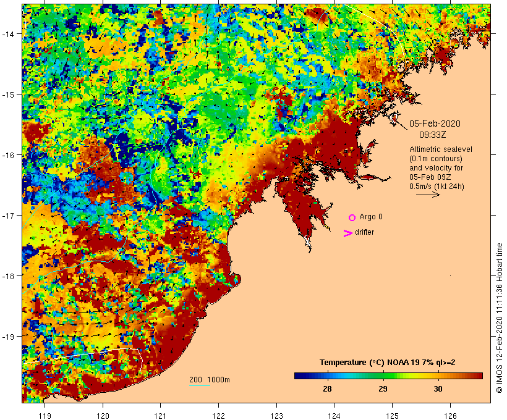
Task: Click the color bar value 29
Action: pos(383,389)
